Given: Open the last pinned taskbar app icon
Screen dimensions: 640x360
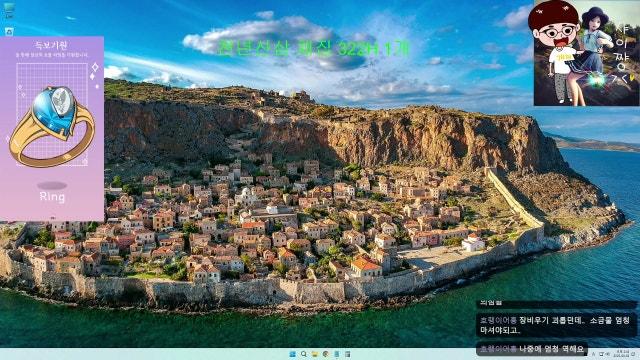Looking at the screenshot, I should (348, 354).
